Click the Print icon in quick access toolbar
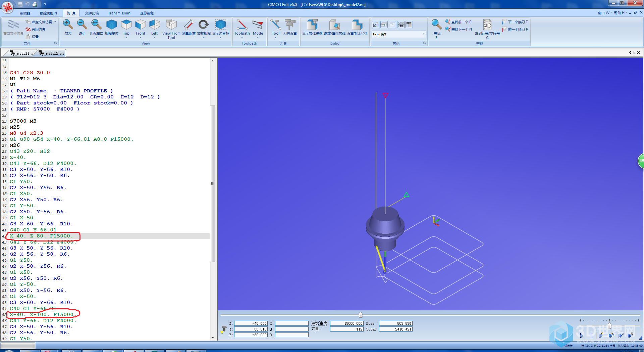Viewport: 644px width, 352px height. pos(35,4)
